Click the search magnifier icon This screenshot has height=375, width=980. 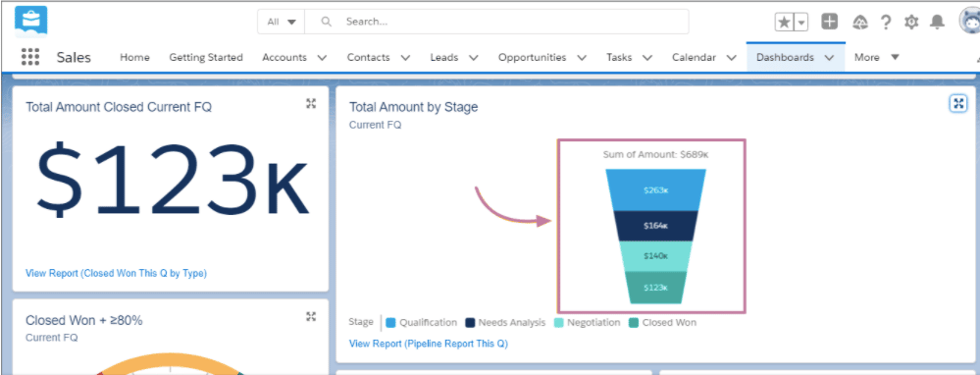click(x=326, y=22)
